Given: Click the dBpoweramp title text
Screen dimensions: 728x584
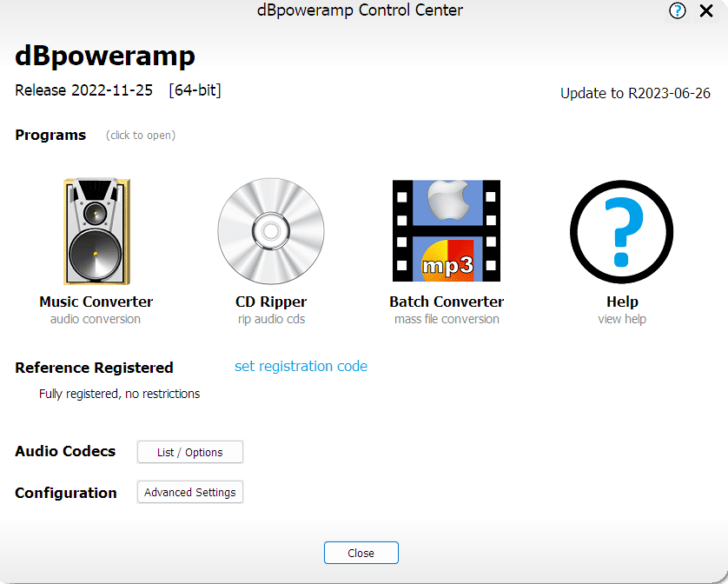Looking at the screenshot, I should click(104, 56).
